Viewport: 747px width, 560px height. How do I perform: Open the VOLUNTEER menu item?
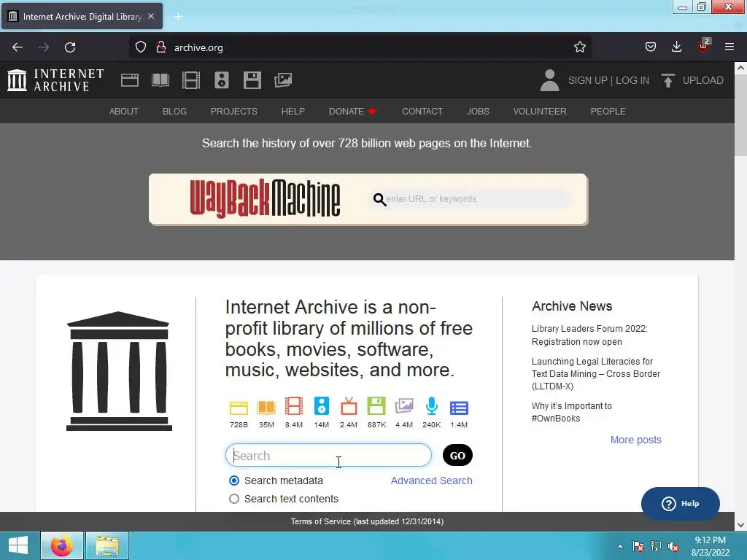[540, 112]
